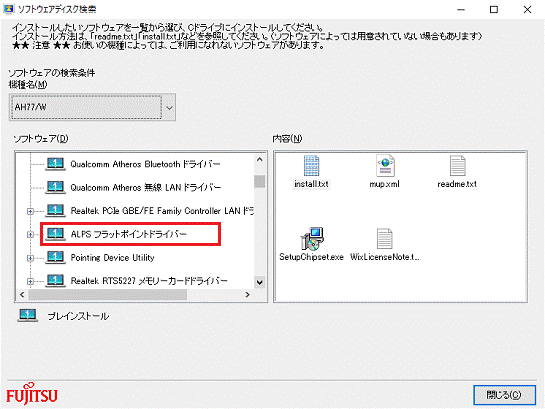Click the readme.txt file name label
The image size is (545, 409).
(x=457, y=184)
